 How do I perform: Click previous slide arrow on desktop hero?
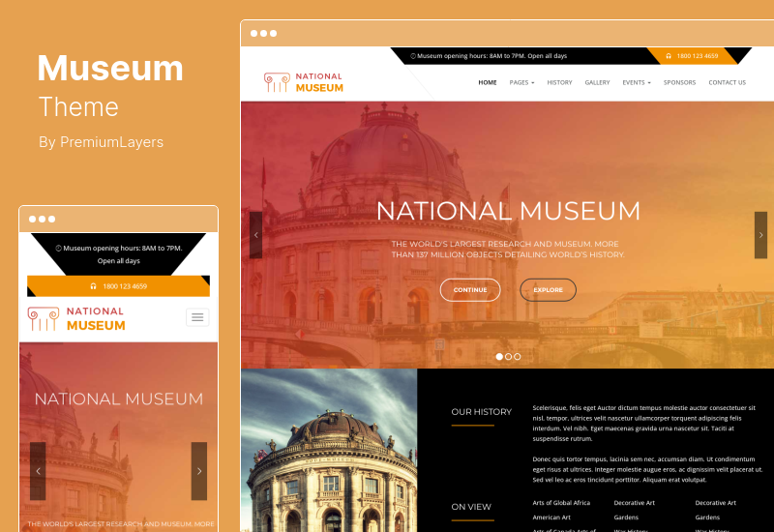(x=255, y=235)
